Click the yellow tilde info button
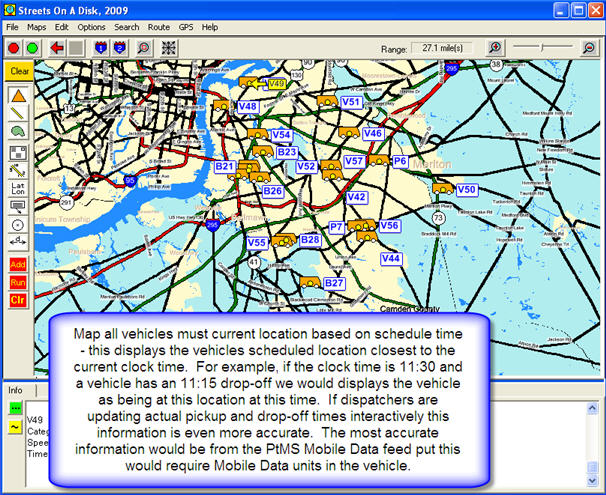Image resolution: width=606 pixels, height=495 pixels. click(15, 427)
